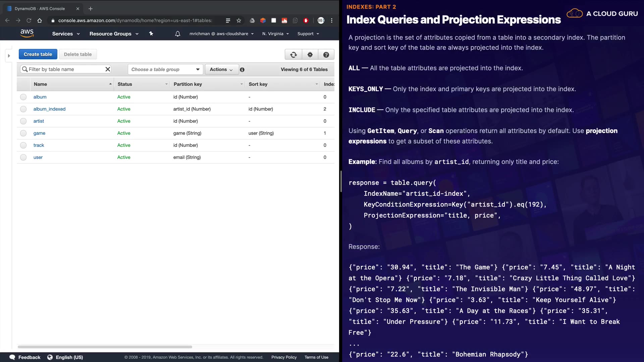This screenshot has height=362, width=644.
Task: Open the Choose a table group dropdown
Action: 165,69
